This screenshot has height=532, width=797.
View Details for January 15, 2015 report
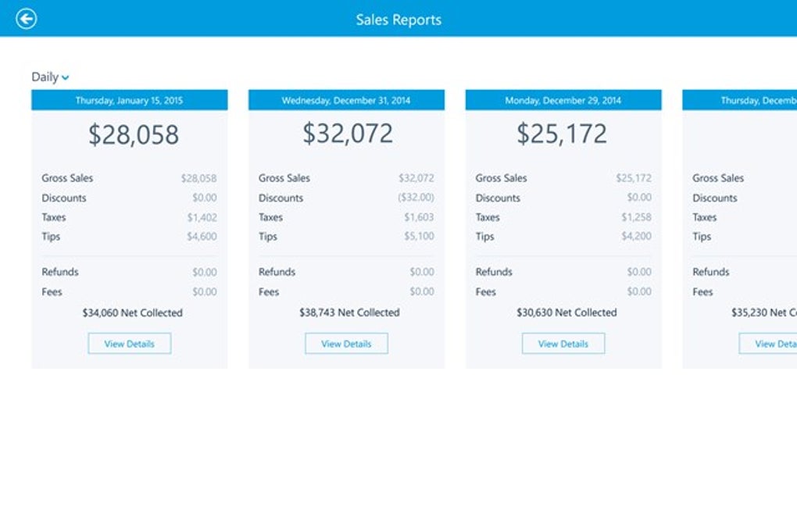(x=129, y=344)
